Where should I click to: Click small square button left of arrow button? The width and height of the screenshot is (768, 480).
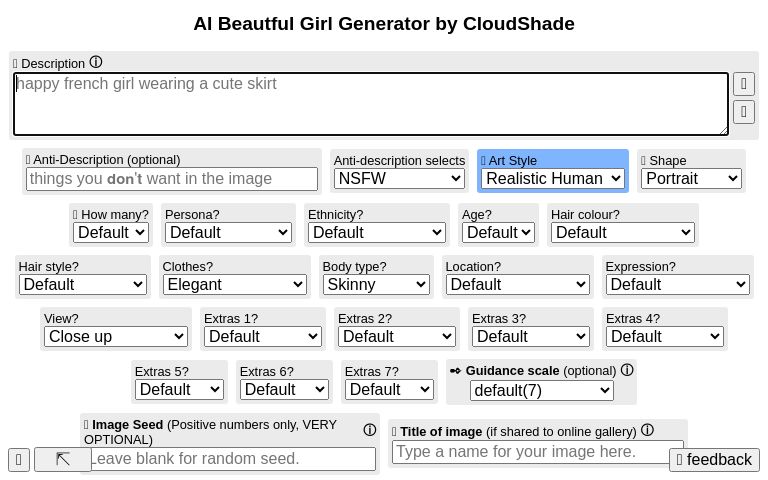pyautogui.click(x=19, y=460)
